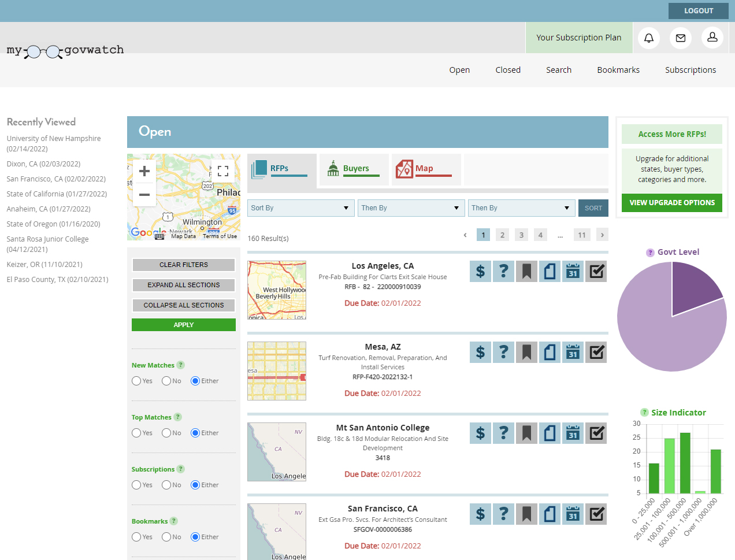Expand the second Then By dropdown
This screenshot has height=560, width=735.
click(x=521, y=208)
